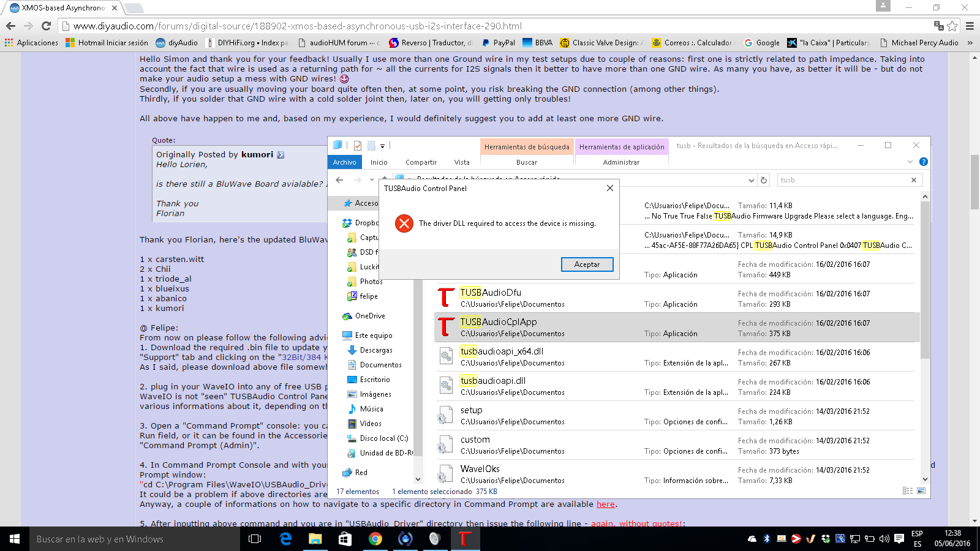Open the Administrar application tools tab
This screenshot has width=980, height=551.
pos(621,162)
